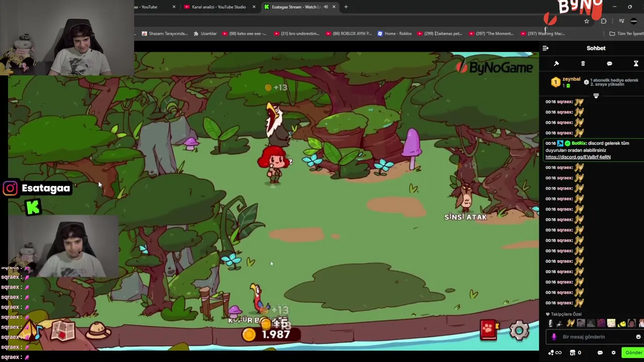Click the hourglass icon in chat header
Screen dimensions: 644x362
pos(636,64)
